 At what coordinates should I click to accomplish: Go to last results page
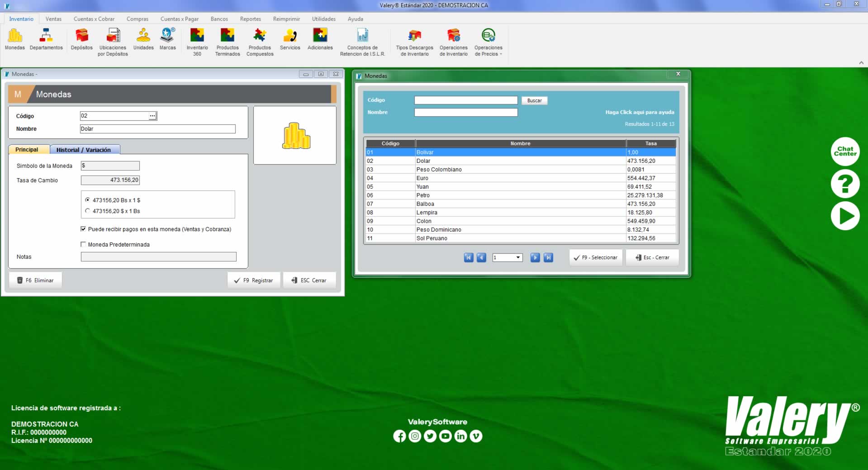(548, 257)
